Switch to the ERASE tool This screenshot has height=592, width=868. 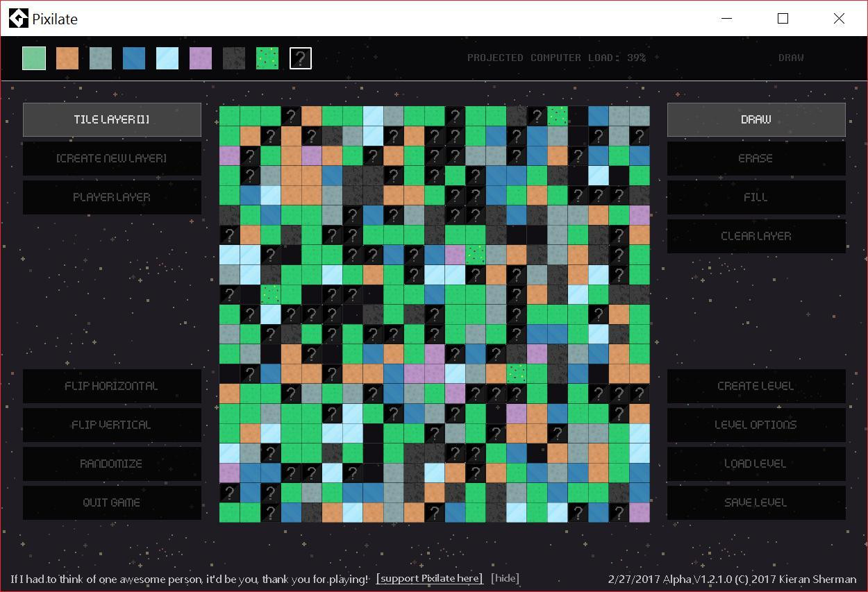756,158
